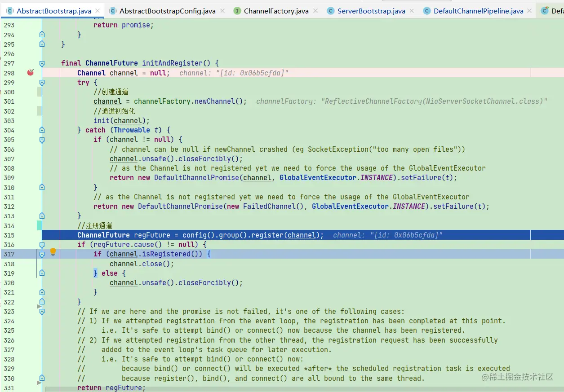Click the 'else' keyword on line 319
The width and height of the screenshot is (564, 392).
[x=110, y=273]
